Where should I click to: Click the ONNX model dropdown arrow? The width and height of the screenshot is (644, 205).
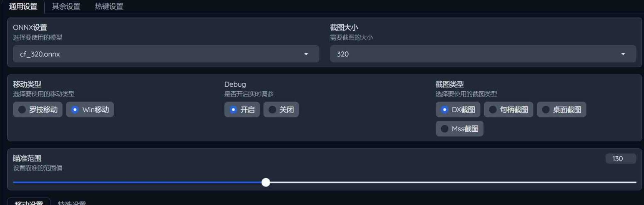click(306, 54)
